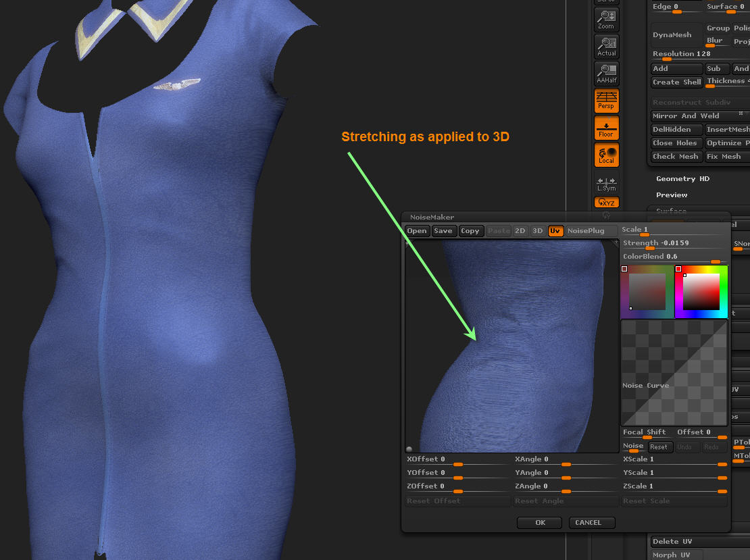
Task: Adjust the ZScale 1 slider
Action: tap(674, 487)
